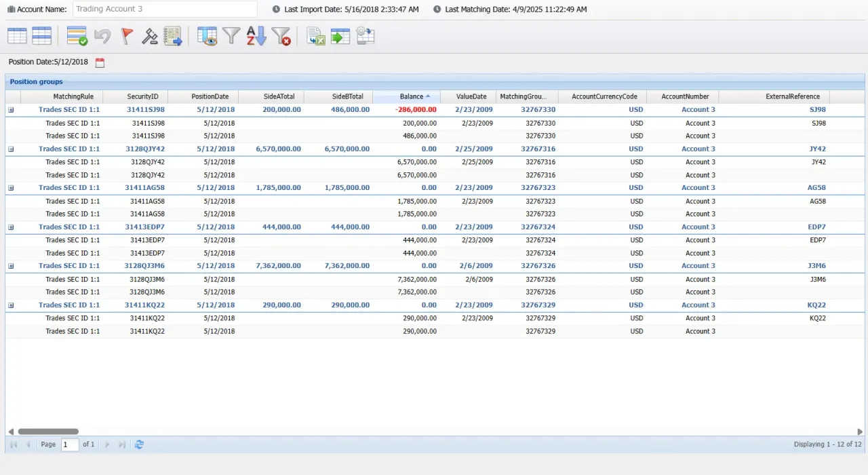Click the notepad with blue arrow icon
This screenshot has height=475, width=868.
(173, 36)
